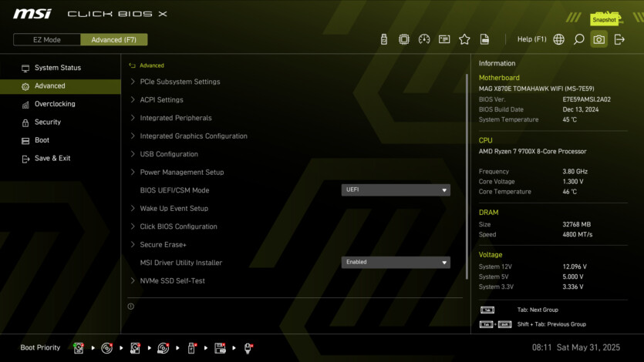Click the Tab: Next Group hint

click(538, 310)
